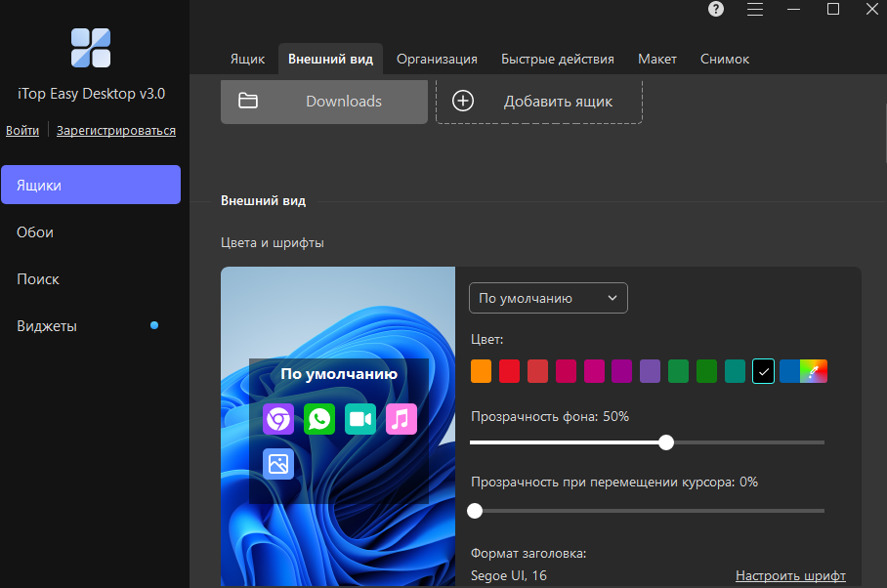Select the Downloads box button
The width and height of the screenshot is (887, 588).
(x=324, y=102)
